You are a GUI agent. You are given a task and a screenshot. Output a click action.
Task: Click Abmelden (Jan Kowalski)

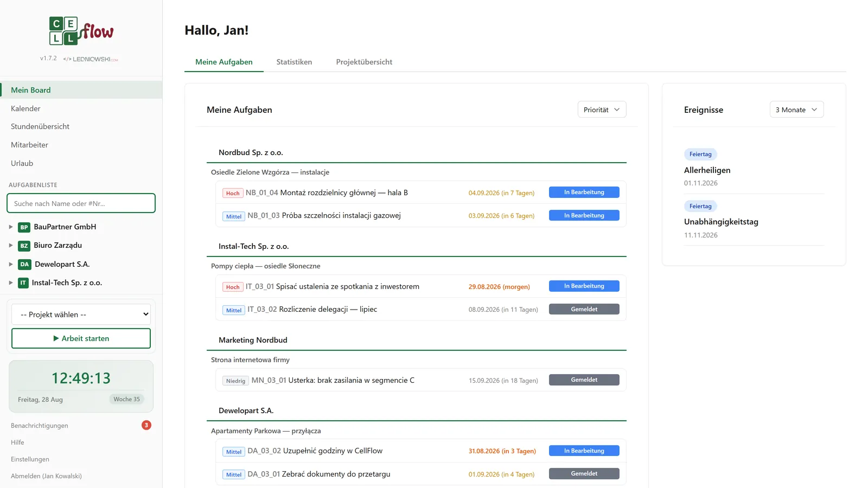46,476
